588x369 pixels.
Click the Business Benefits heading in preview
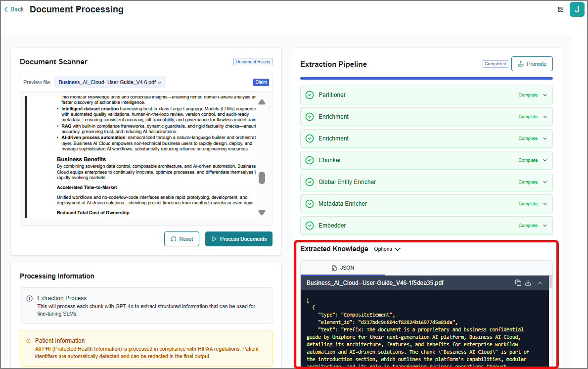tap(82, 159)
